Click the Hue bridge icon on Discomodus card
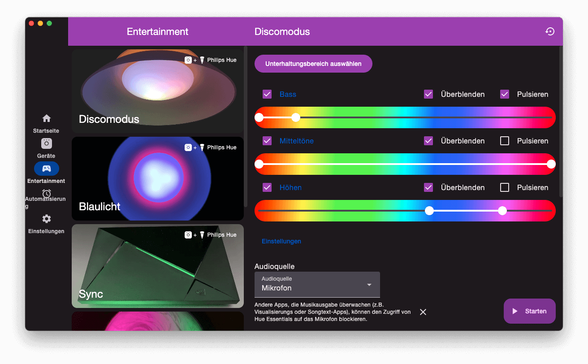Image resolution: width=588 pixels, height=364 pixels. [189, 60]
